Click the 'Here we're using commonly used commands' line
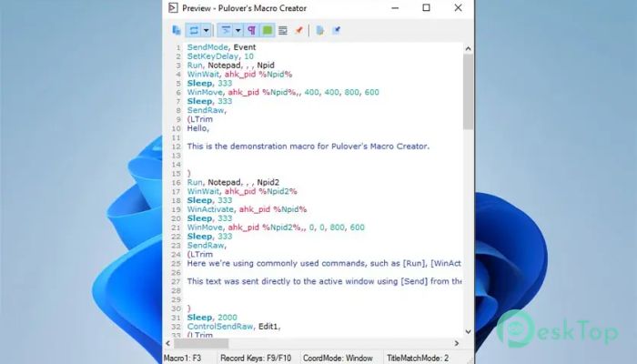 tap(324, 263)
